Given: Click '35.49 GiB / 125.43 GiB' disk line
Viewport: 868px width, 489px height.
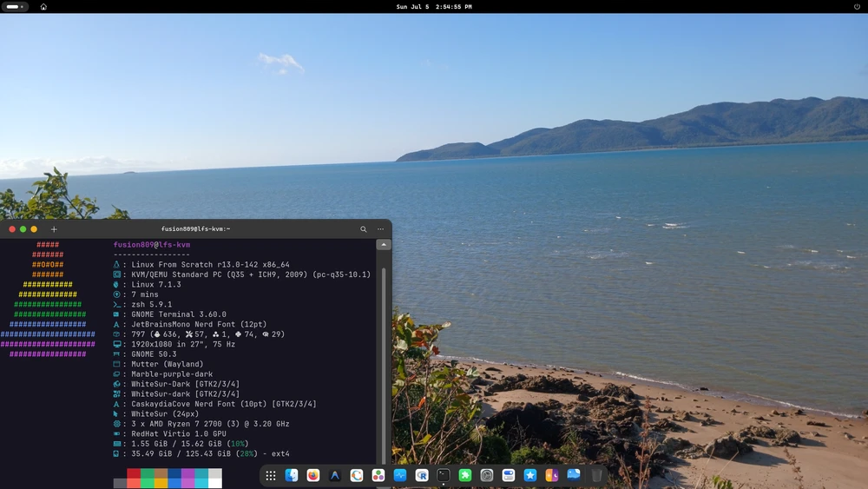Looking at the screenshot, I should (x=210, y=453).
